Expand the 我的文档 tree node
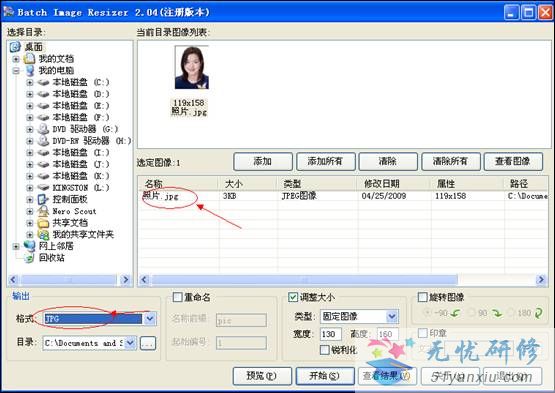The width and height of the screenshot is (555, 393). click(x=16, y=59)
